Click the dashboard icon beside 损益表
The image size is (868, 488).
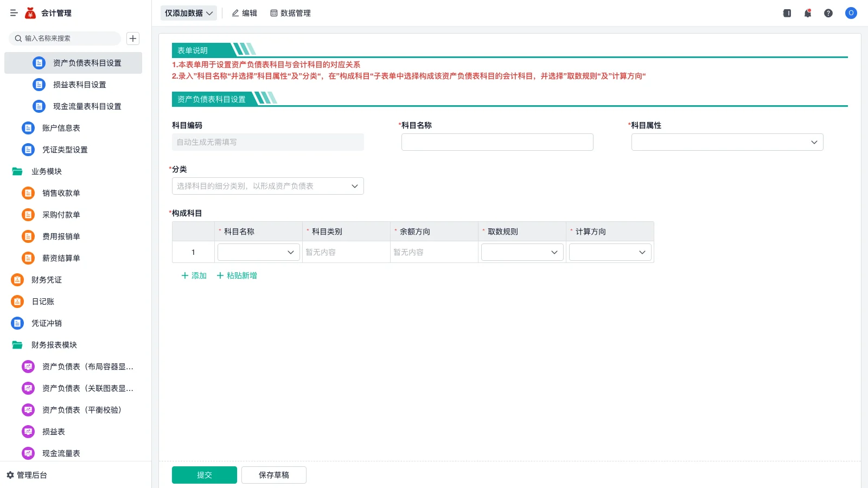coord(28,432)
